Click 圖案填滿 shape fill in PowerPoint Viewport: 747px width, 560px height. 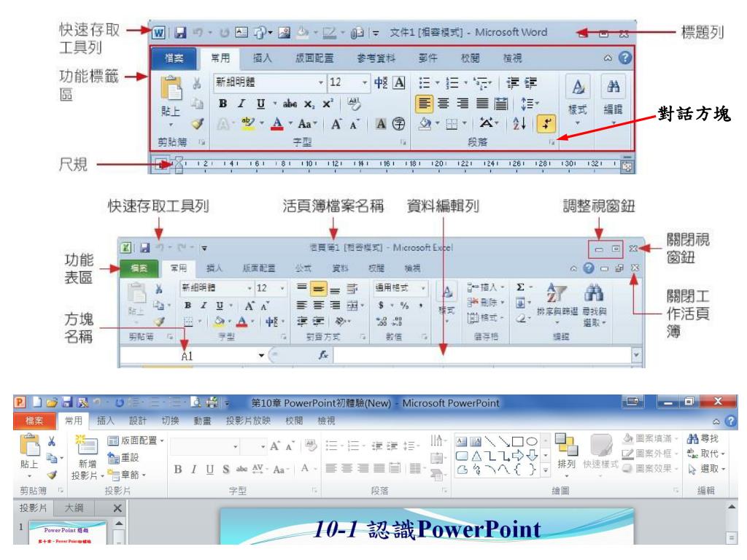tap(649, 438)
